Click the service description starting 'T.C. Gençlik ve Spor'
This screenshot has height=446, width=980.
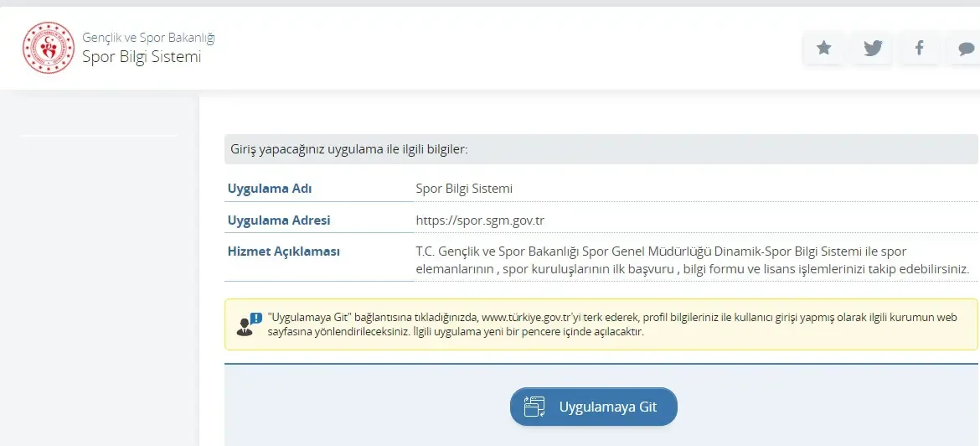pos(693,260)
